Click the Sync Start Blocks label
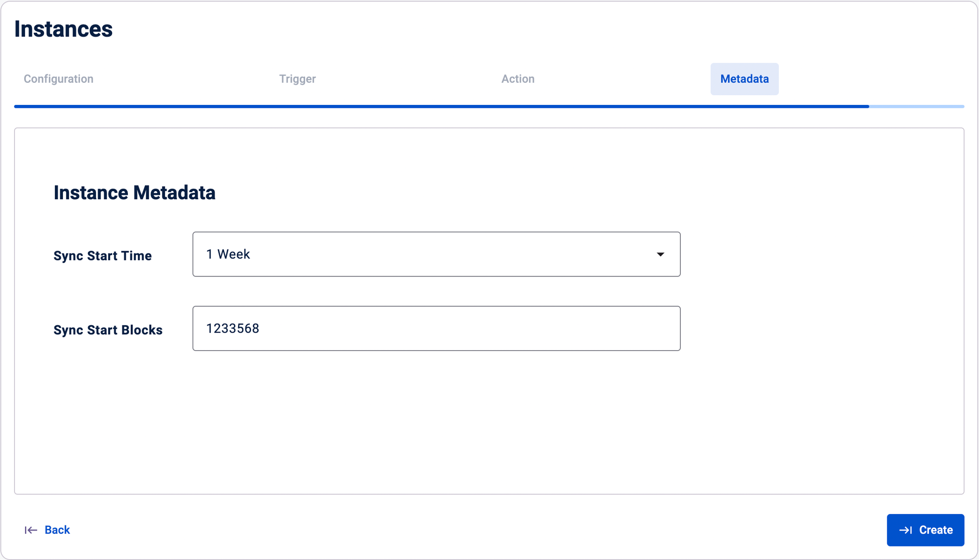The image size is (979, 560). [108, 330]
